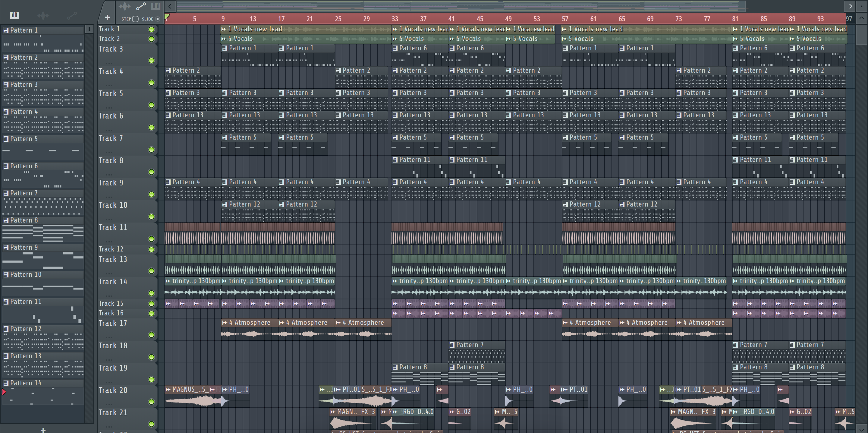Click the small square zoom button in top-right corner

[862, 6]
